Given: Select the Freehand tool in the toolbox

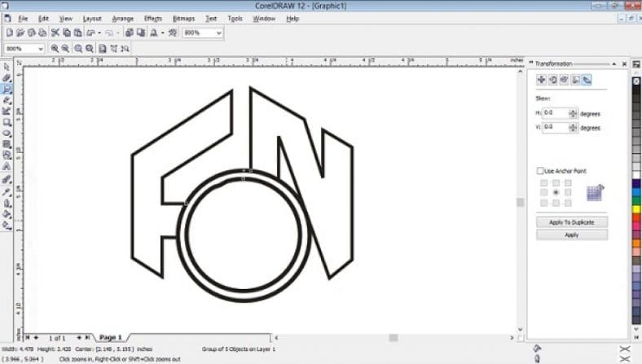Looking at the screenshot, I should pyautogui.click(x=7, y=100).
